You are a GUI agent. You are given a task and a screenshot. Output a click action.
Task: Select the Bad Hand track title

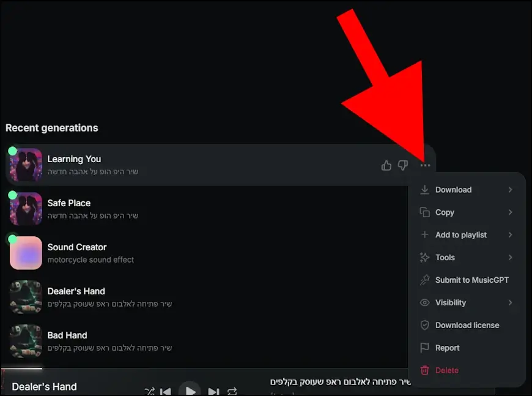pos(67,335)
